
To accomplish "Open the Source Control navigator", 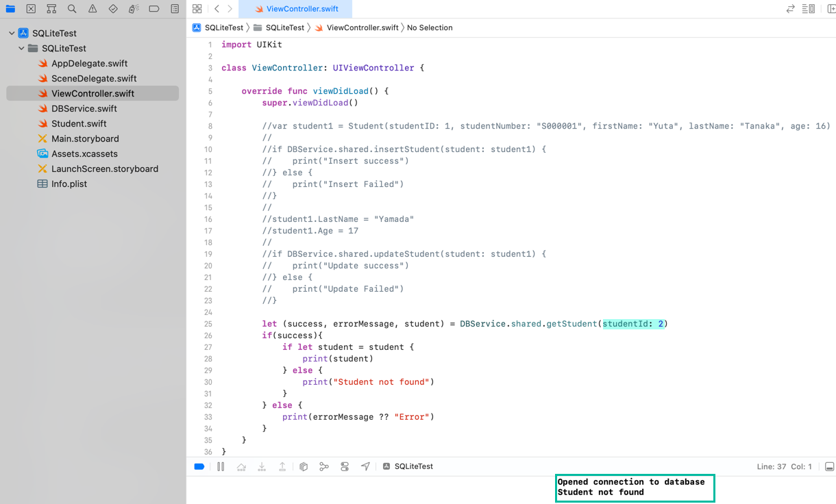I will coord(31,9).
